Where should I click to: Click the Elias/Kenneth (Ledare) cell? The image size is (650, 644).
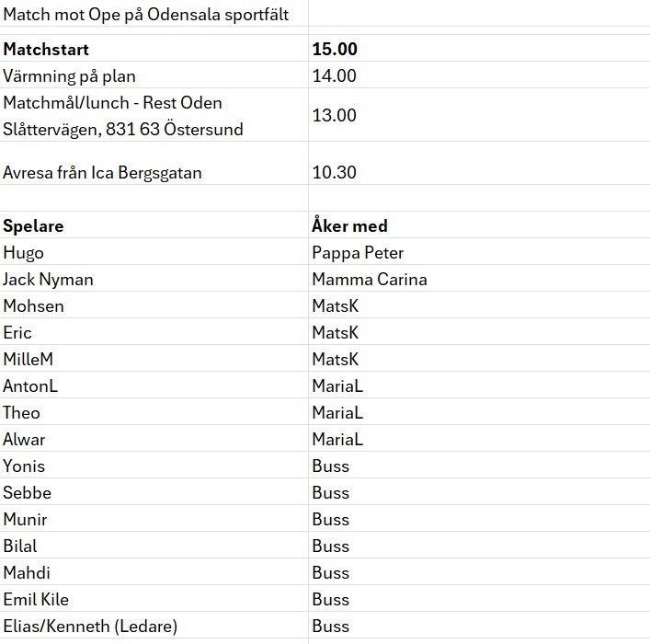(x=154, y=625)
